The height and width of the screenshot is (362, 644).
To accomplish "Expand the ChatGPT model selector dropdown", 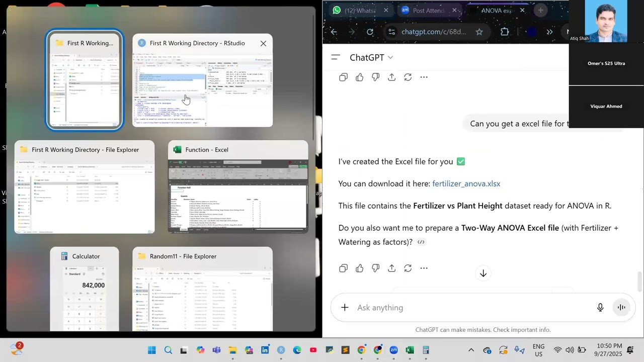I will click(371, 57).
